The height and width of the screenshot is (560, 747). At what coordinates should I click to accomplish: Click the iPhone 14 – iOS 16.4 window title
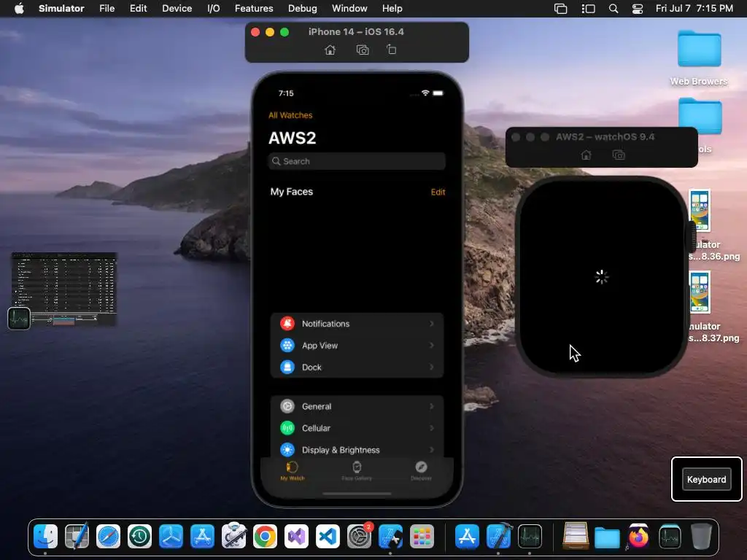point(356,32)
